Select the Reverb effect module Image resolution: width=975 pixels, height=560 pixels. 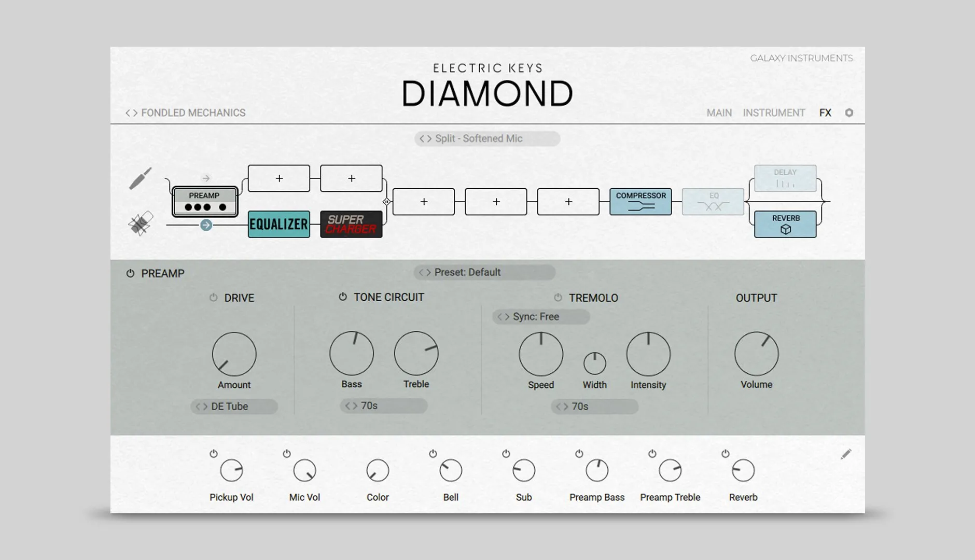click(785, 224)
